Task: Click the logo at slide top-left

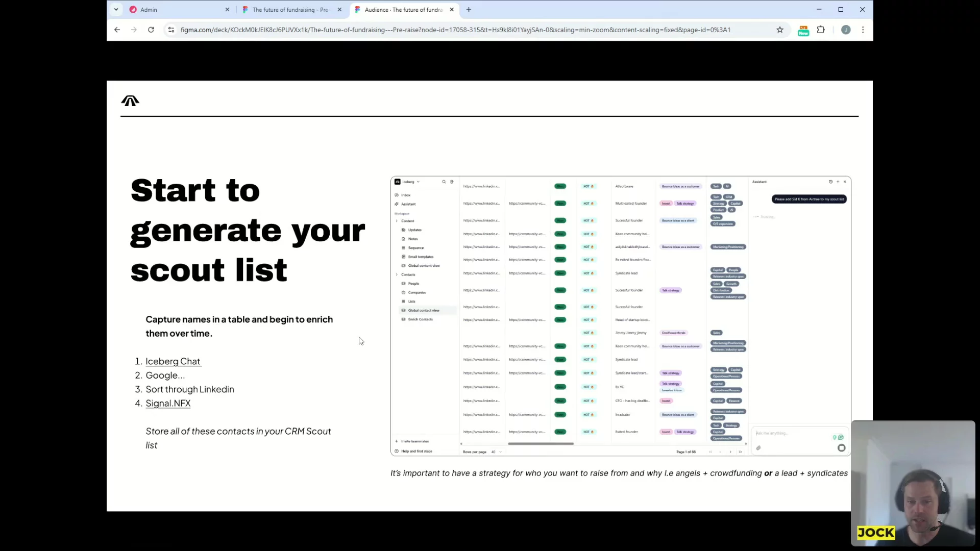Action: pos(130,101)
